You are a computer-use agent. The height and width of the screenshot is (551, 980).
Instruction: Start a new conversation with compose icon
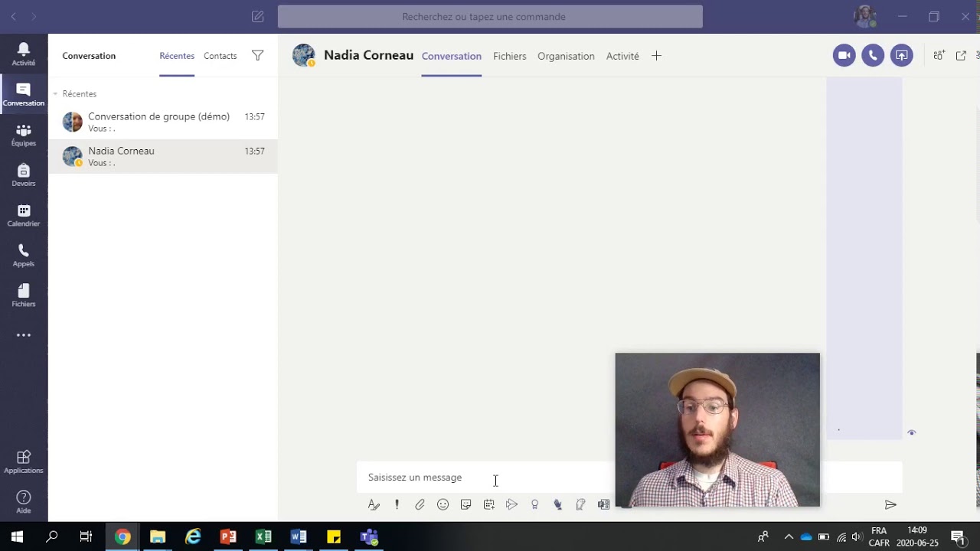pyautogui.click(x=258, y=16)
